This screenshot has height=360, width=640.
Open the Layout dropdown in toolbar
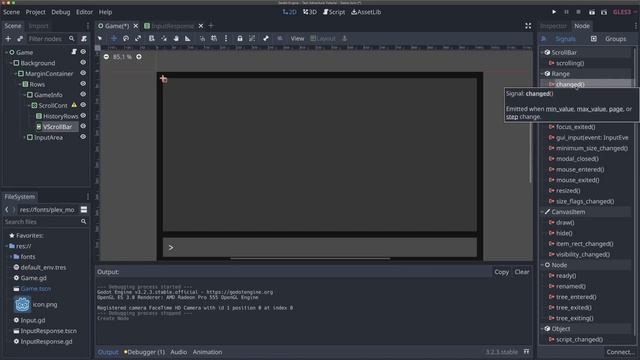(x=323, y=38)
